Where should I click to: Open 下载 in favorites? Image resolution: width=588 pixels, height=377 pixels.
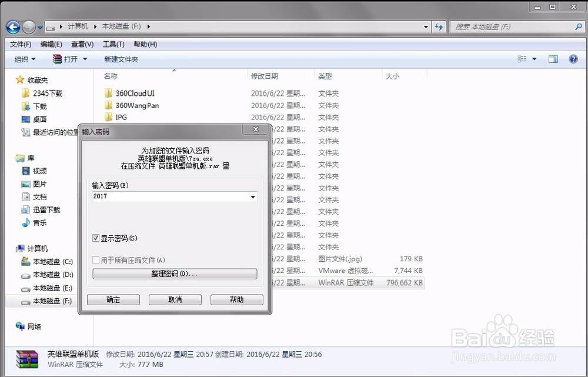click(34, 106)
